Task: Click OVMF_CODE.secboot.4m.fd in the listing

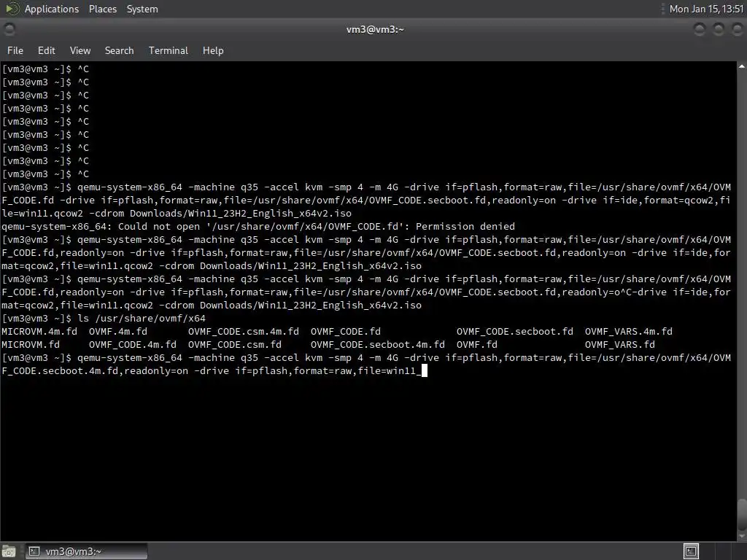Action: click(378, 344)
